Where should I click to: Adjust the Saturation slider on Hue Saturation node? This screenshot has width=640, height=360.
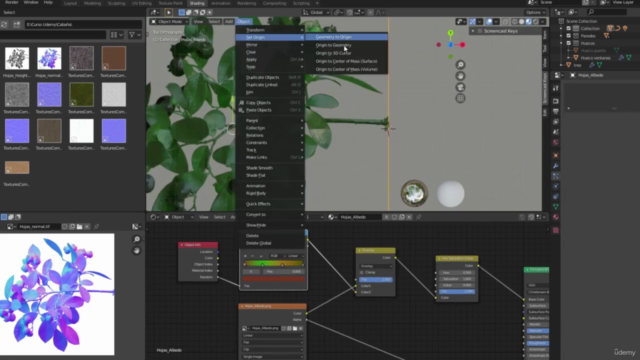[x=457, y=279]
